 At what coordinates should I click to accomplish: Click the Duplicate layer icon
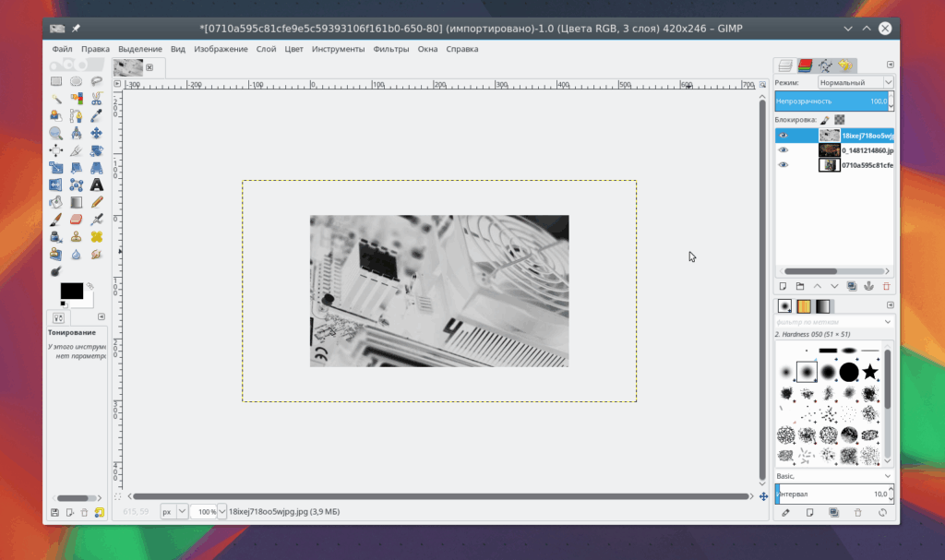click(x=852, y=286)
